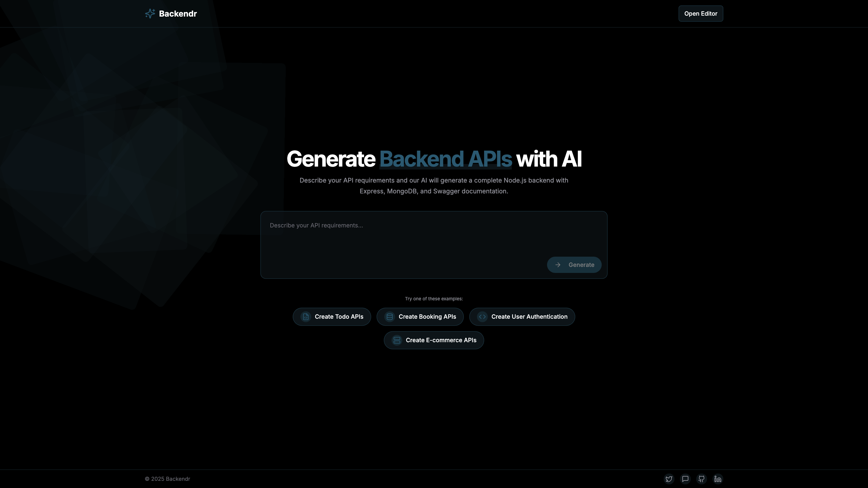
Task: Click the © 2025 Backendr footer text
Action: [x=168, y=479]
